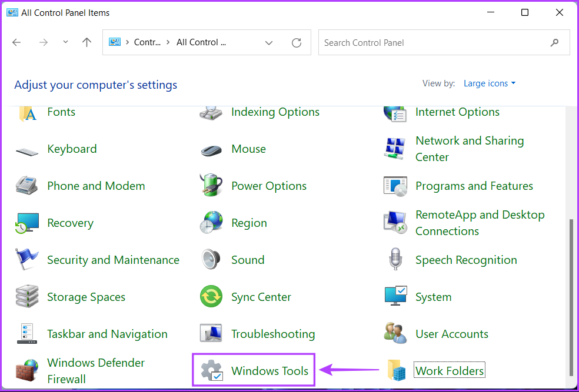Expand the View by Large icons dropdown
This screenshot has width=579, height=392.
pyautogui.click(x=489, y=83)
